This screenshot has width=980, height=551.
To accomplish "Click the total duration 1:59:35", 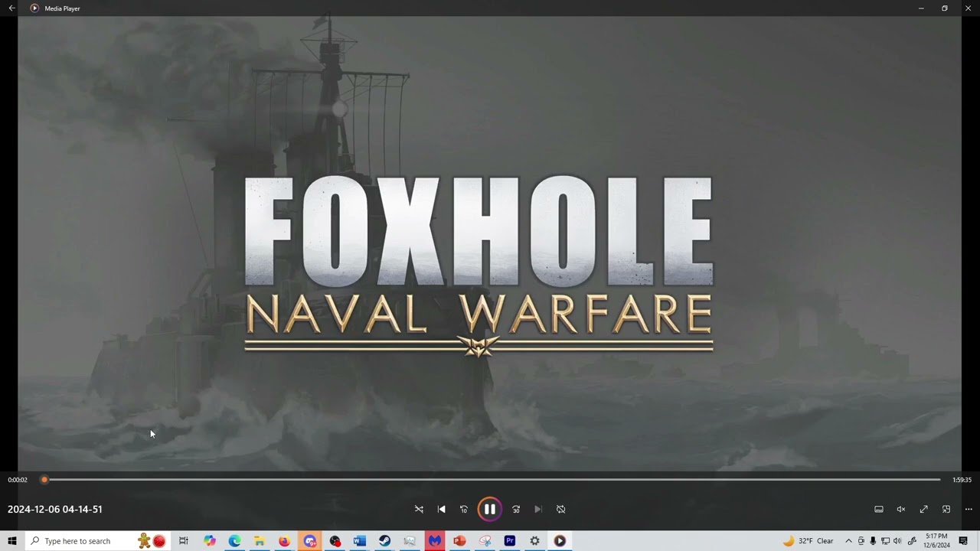I will pos(962,480).
